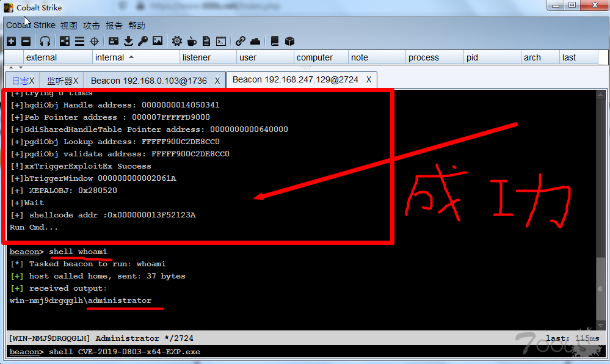
Task: Click the cube About icon in toolbar
Action: click(x=289, y=42)
